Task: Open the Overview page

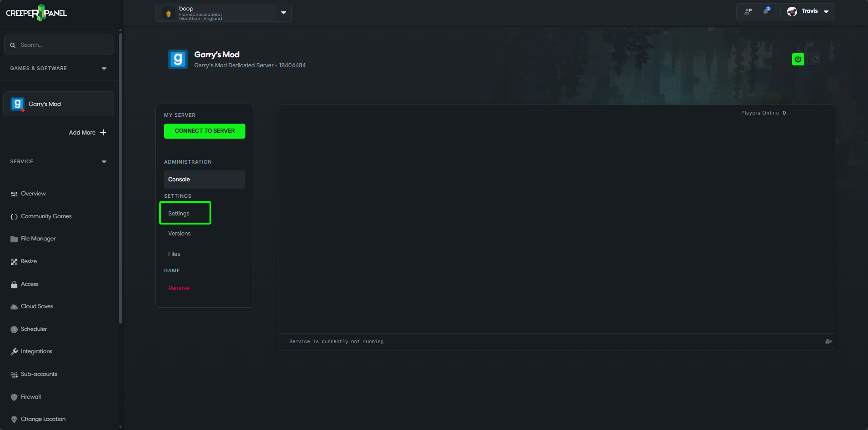Action: 33,194
